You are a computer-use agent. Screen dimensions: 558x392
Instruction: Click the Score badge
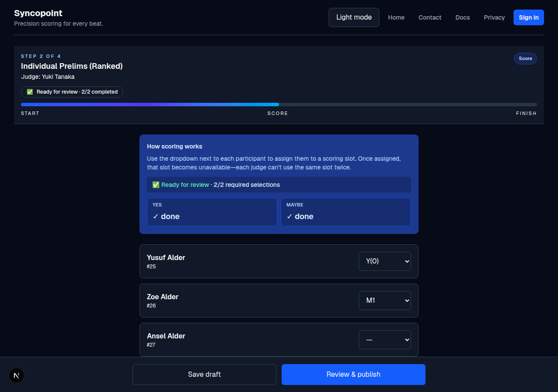point(525,58)
